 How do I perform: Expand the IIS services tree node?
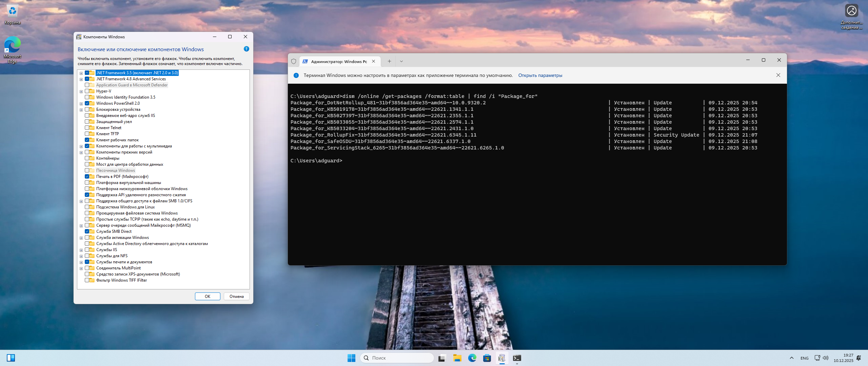81,250
